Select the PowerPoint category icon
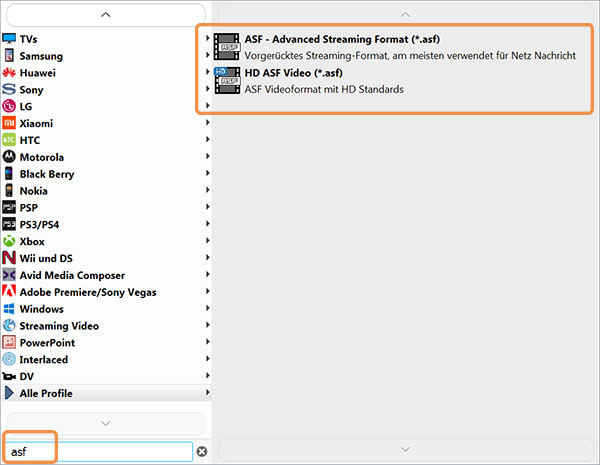This screenshot has height=465, width=600. point(9,343)
